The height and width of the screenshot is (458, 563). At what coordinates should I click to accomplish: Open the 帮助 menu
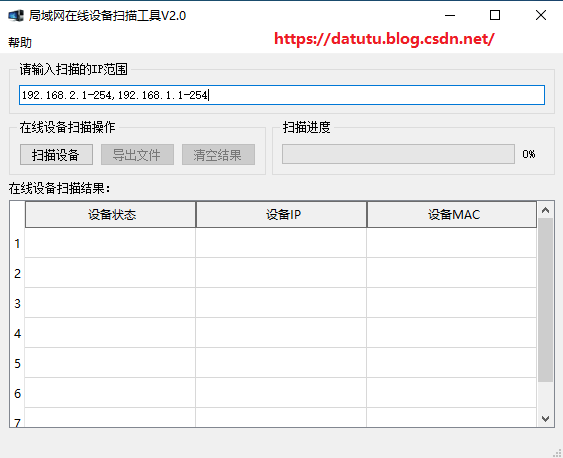tap(20, 43)
